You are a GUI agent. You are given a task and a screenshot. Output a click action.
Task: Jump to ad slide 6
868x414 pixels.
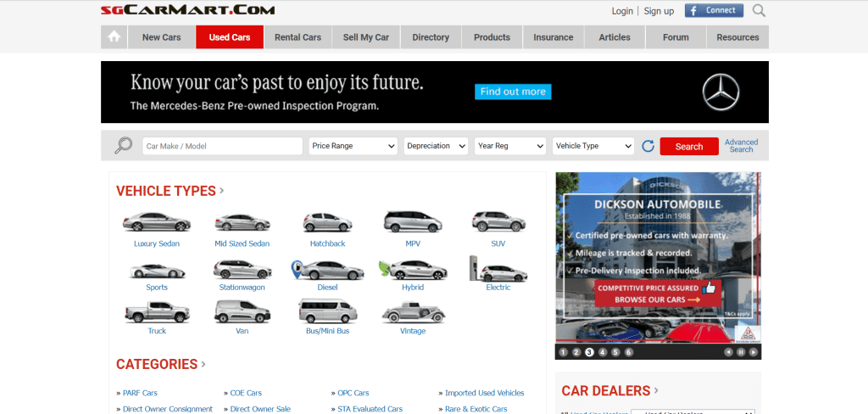point(629,352)
